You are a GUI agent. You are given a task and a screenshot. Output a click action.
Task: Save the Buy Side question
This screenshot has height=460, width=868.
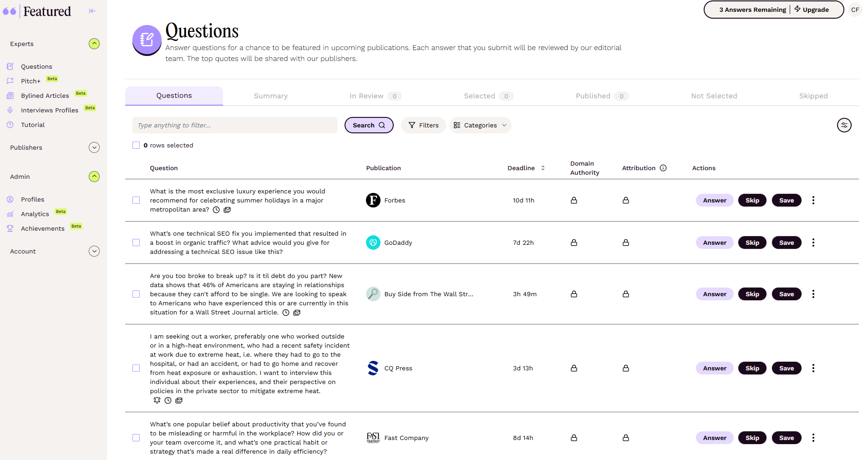(787, 294)
